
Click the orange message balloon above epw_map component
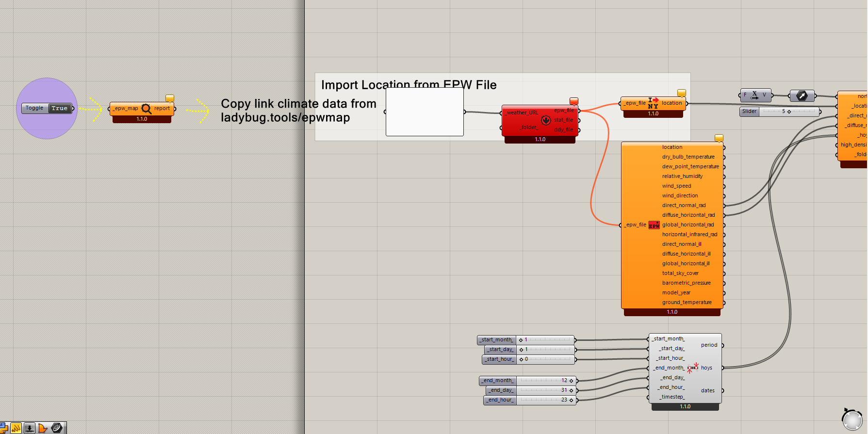(x=170, y=98)
